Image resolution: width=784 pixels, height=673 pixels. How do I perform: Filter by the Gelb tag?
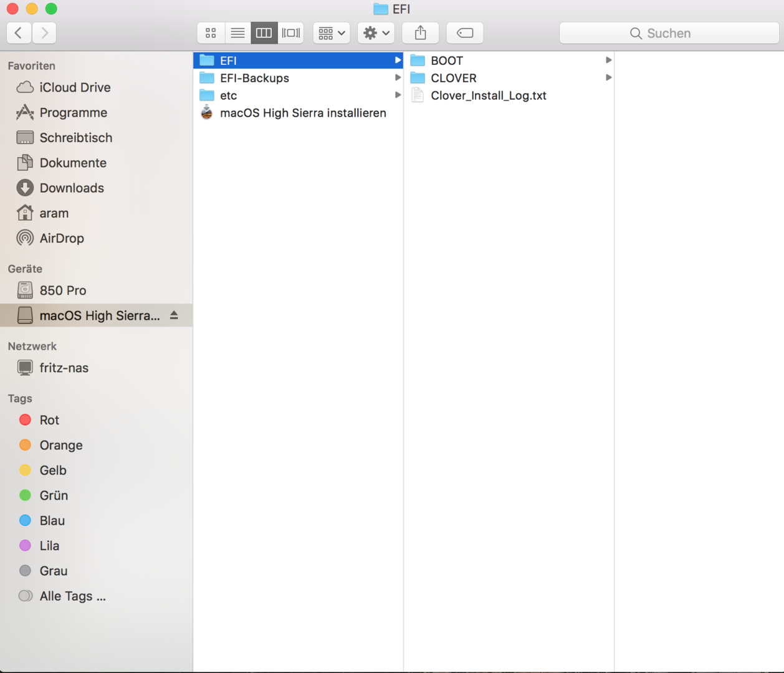click(x=96, y=470)
